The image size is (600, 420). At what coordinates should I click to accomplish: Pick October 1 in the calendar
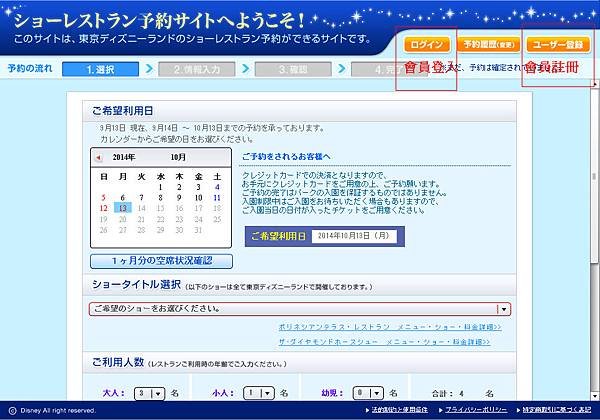(x=160, y=187)
